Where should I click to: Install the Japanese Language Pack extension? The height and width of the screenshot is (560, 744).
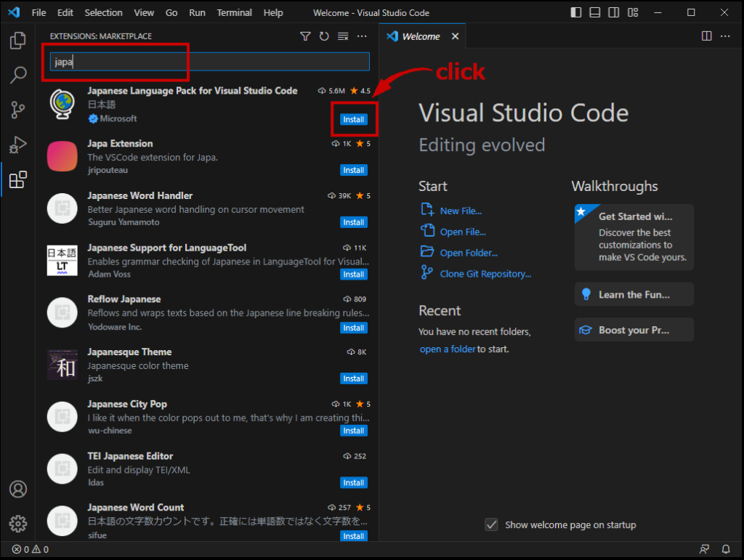(354, 119)
